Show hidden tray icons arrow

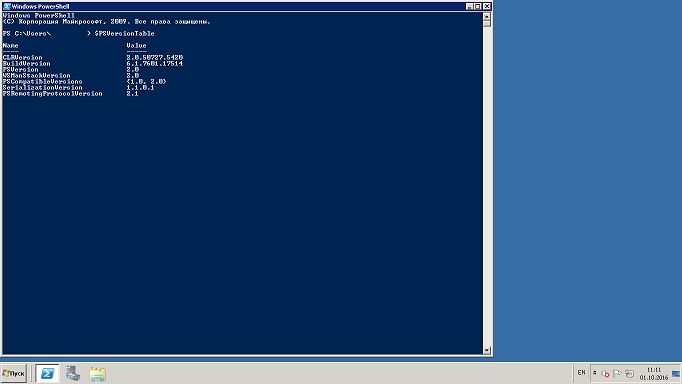tap(595, 373)
